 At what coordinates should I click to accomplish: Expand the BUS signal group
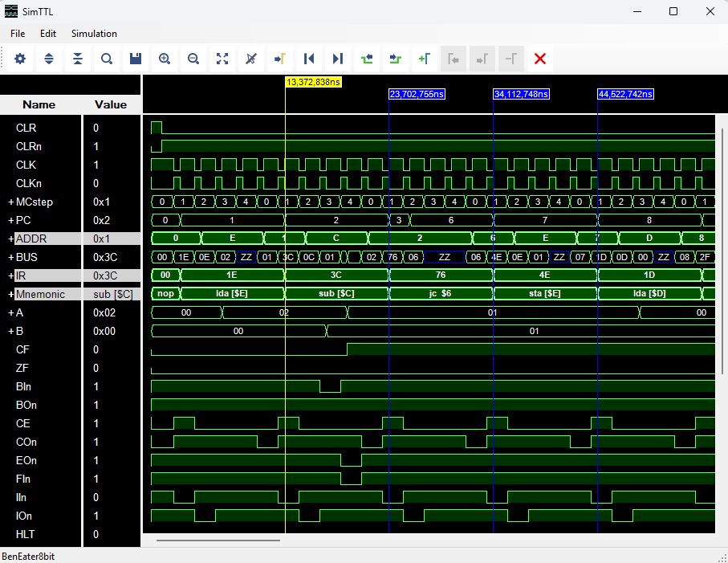(11, 257)
